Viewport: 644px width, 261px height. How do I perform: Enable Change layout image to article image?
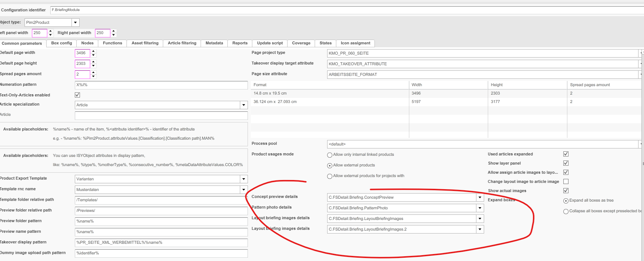click(x=566, y=181)
